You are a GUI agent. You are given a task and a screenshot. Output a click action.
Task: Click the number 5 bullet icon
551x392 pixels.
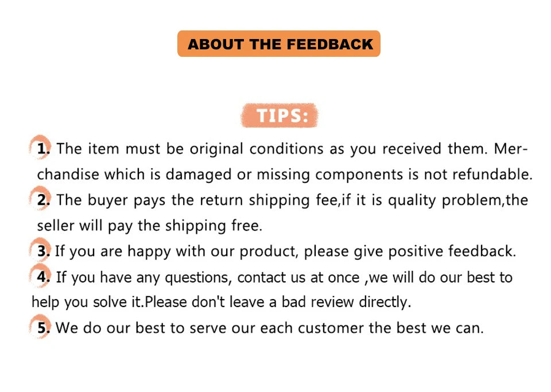coord(42,328)
